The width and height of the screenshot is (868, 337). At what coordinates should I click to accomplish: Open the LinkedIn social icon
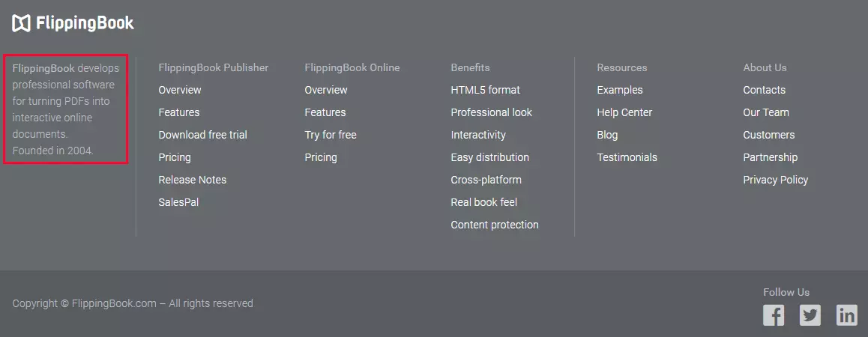[x=847, y=315]
